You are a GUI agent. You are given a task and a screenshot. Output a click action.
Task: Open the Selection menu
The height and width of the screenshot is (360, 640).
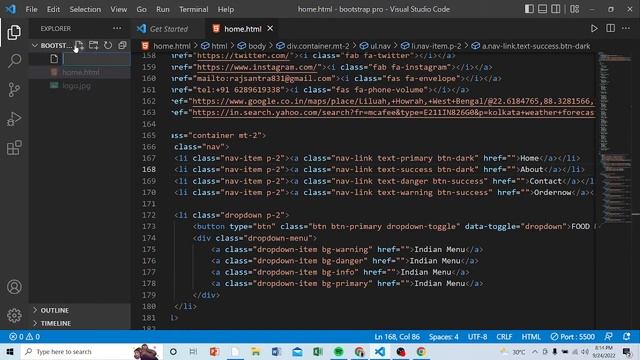click(85, 9)
